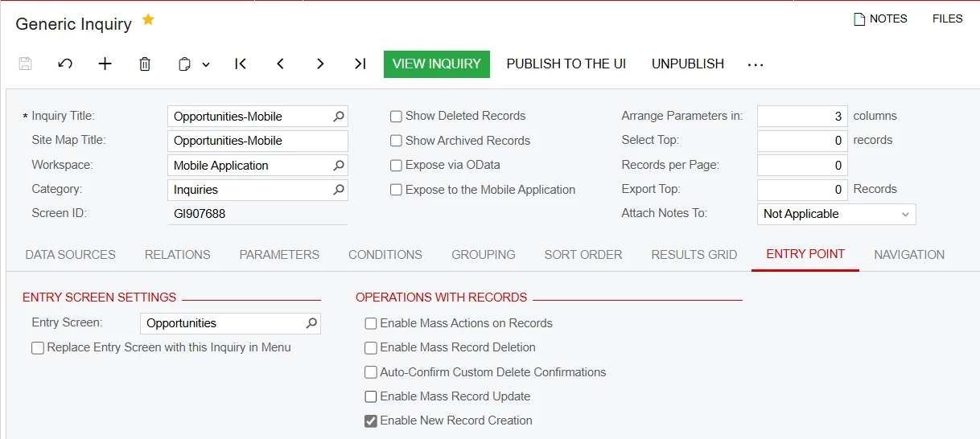Click the Save disk icon
The image size is (980, 439).
click(25, 64)
